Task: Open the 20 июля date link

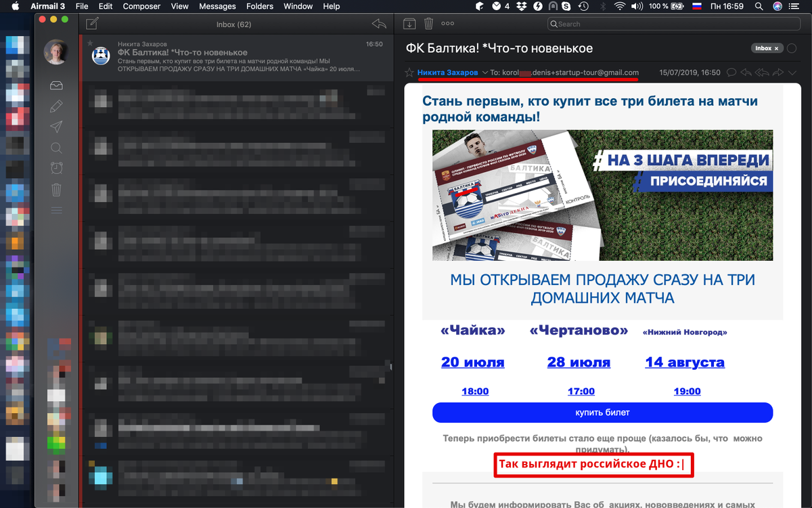Action: coord(473,362)
